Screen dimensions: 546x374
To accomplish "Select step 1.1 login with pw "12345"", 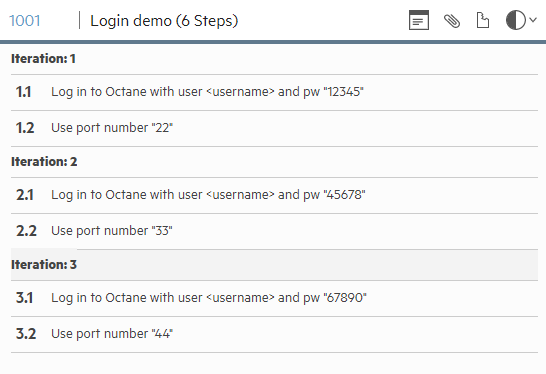I will 274,92.
